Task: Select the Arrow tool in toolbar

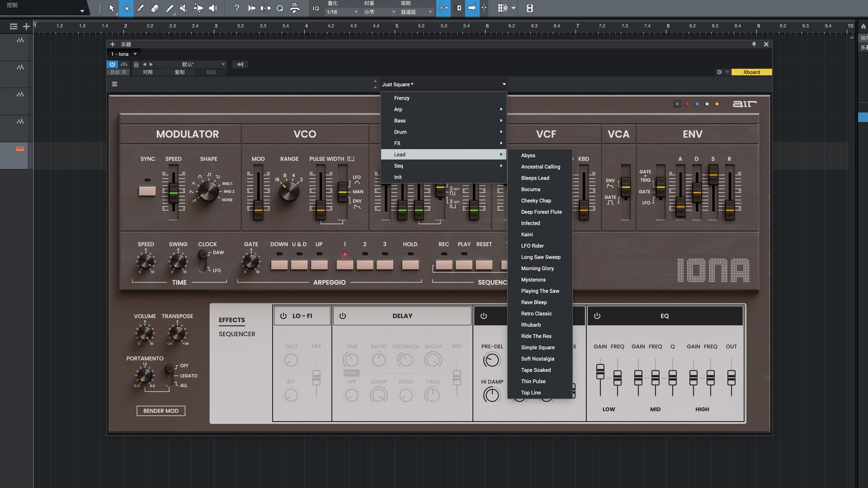Action: tap(112, 8)
